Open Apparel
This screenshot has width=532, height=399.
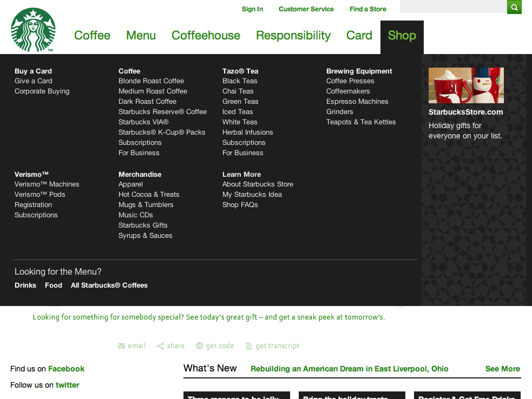click(130, 184)
